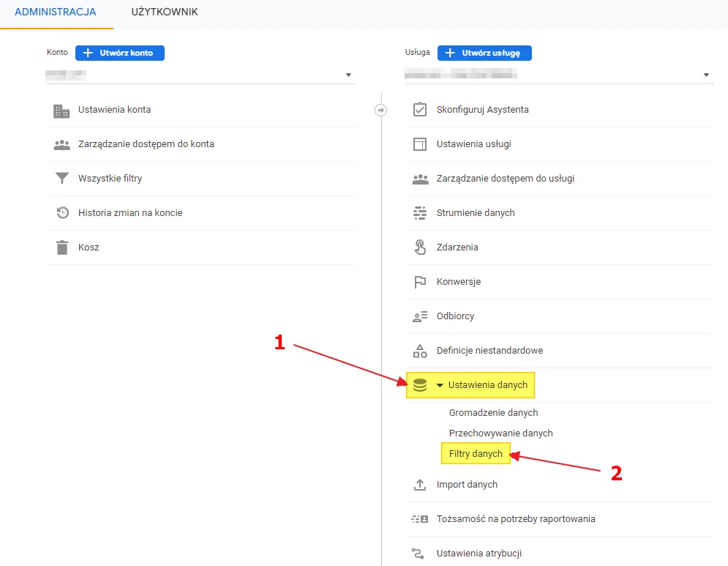This screenshot has height=566, width=728.
Task: Click the trash bin icon beside Kosz
Action: point(62,247)
